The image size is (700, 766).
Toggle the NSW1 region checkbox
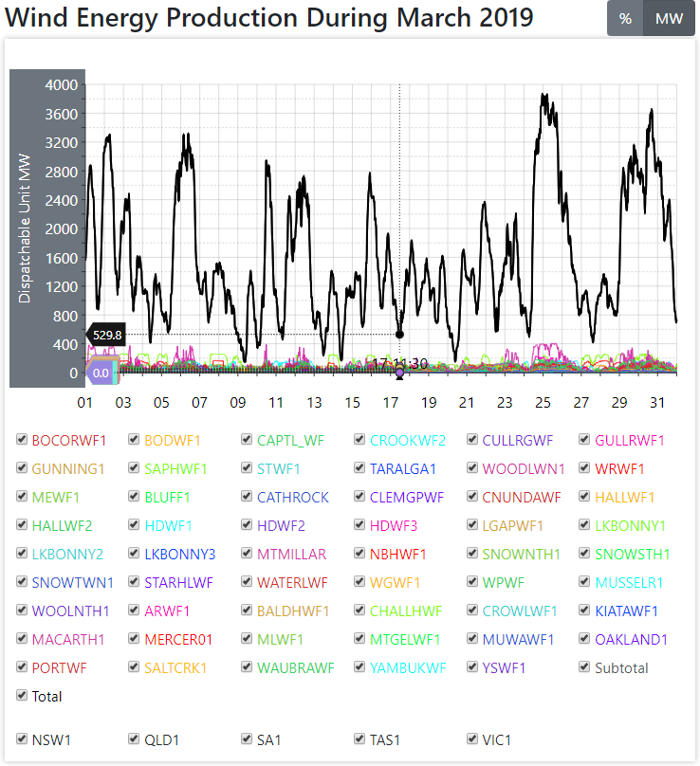[x=22, y=739]
